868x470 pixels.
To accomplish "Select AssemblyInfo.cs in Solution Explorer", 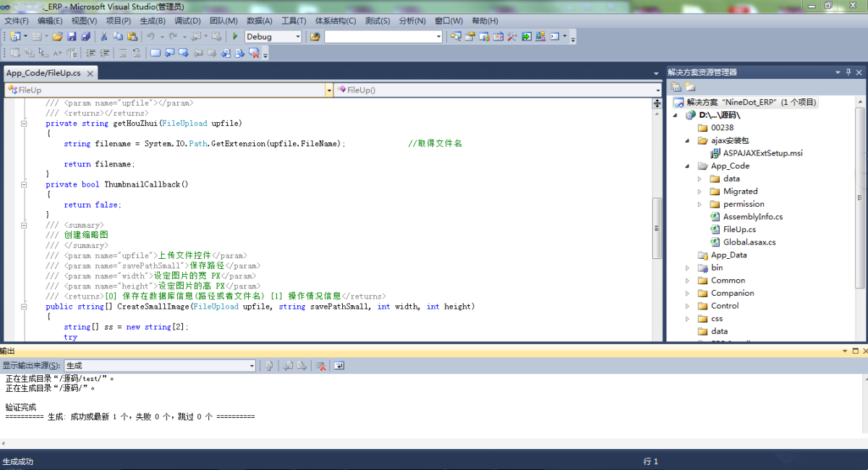I will [752, 217].
